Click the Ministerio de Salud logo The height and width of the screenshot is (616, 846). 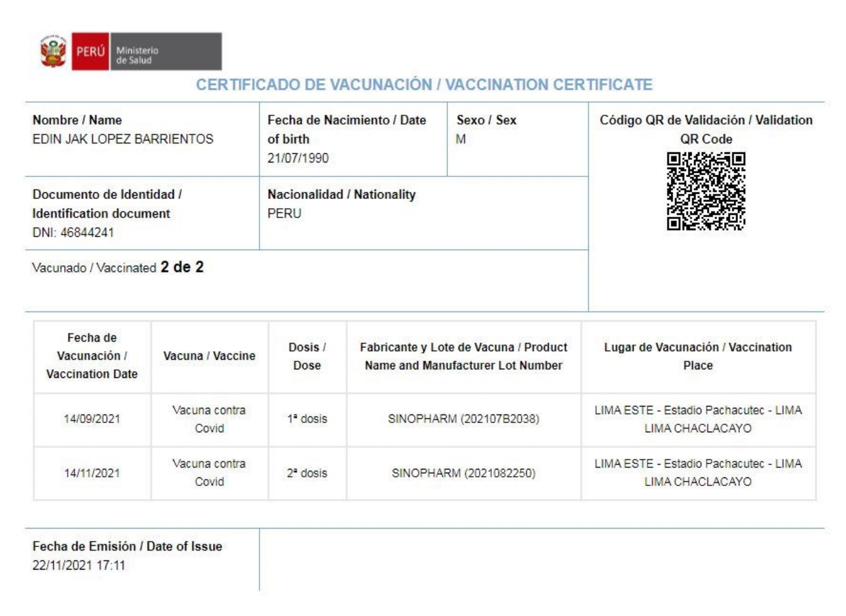[x=165, y=52]
